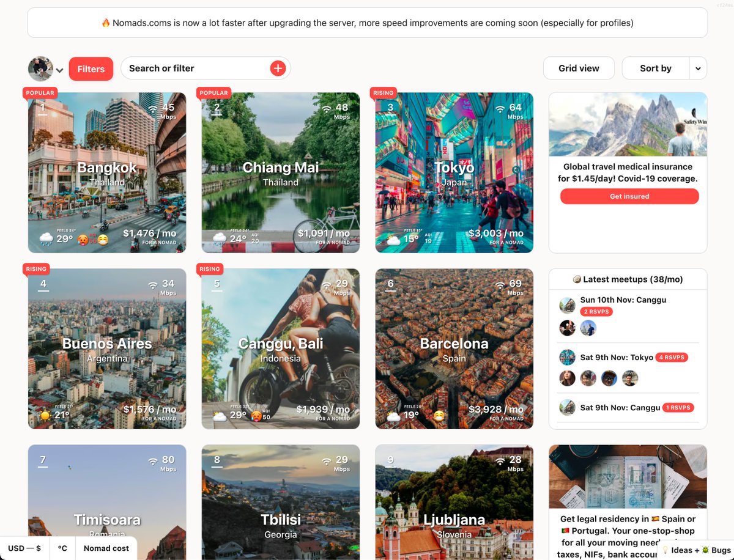Click the POPULAR badge on Bangkok
734x560 pixels.
(40, 93)
